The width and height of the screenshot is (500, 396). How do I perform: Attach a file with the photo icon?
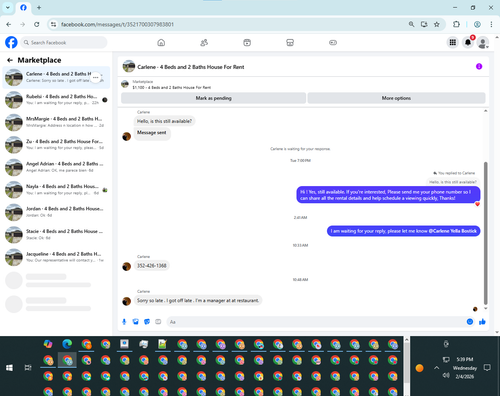coord(135,322)
